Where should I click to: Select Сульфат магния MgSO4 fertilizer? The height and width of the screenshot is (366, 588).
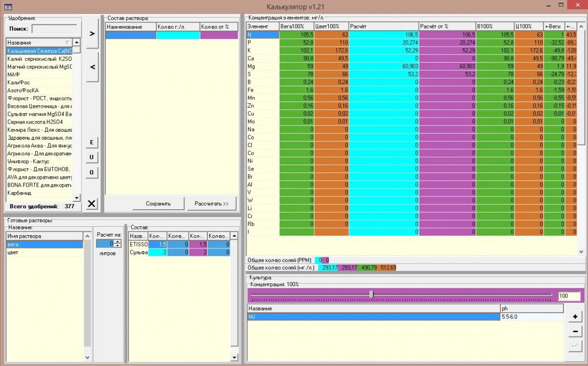[39, 114]
